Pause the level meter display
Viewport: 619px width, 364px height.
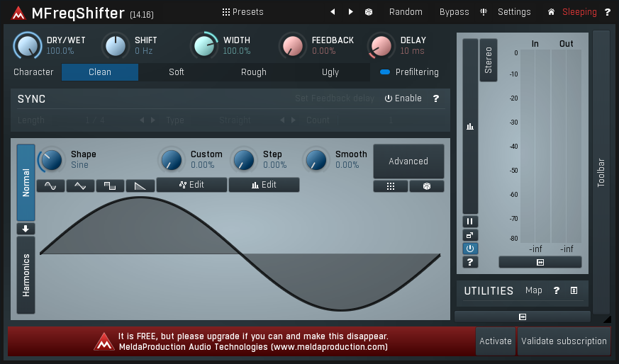coord(470,222)
